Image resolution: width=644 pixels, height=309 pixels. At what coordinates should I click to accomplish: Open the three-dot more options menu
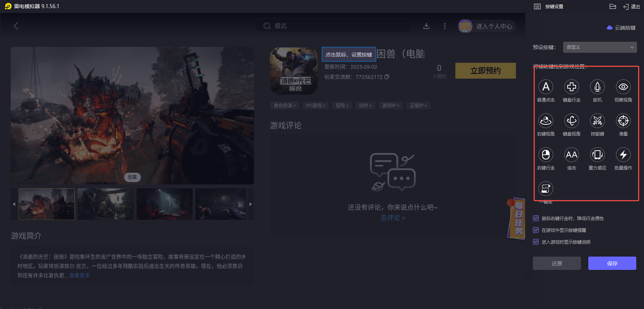click(x=445, y=26)
